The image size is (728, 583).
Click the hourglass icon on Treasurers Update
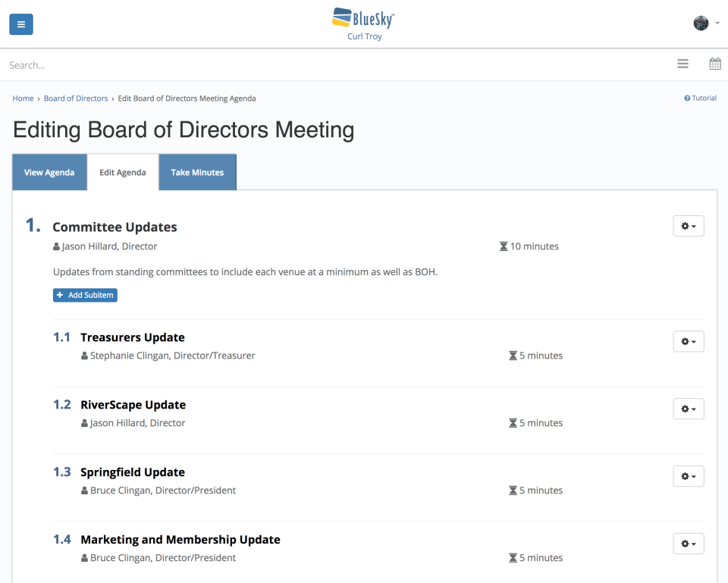pos(513,355)
